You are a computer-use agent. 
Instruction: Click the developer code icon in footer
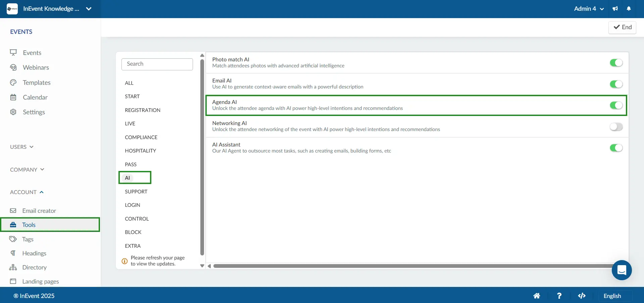tap(582, 296)
